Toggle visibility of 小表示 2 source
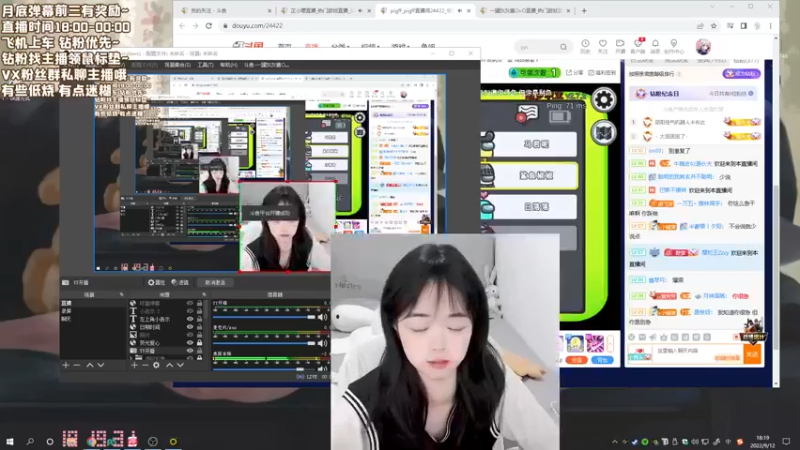The height and width of the screenshot is (450, 800). [x=190, y=311]
